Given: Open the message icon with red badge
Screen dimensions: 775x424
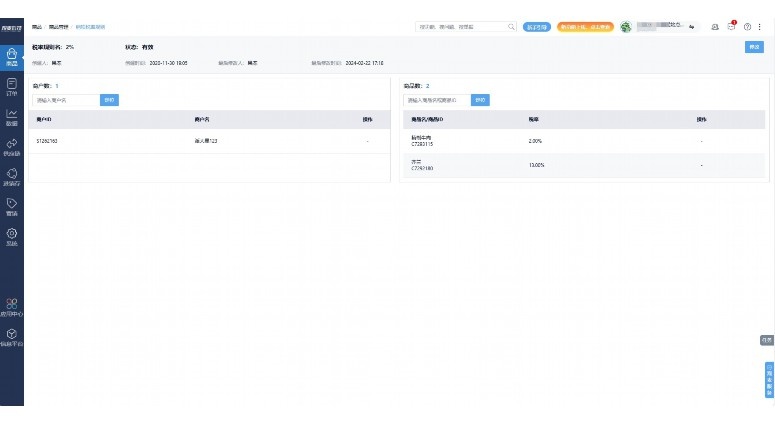Looking at the screenshot, I should (x=732, y=26).
